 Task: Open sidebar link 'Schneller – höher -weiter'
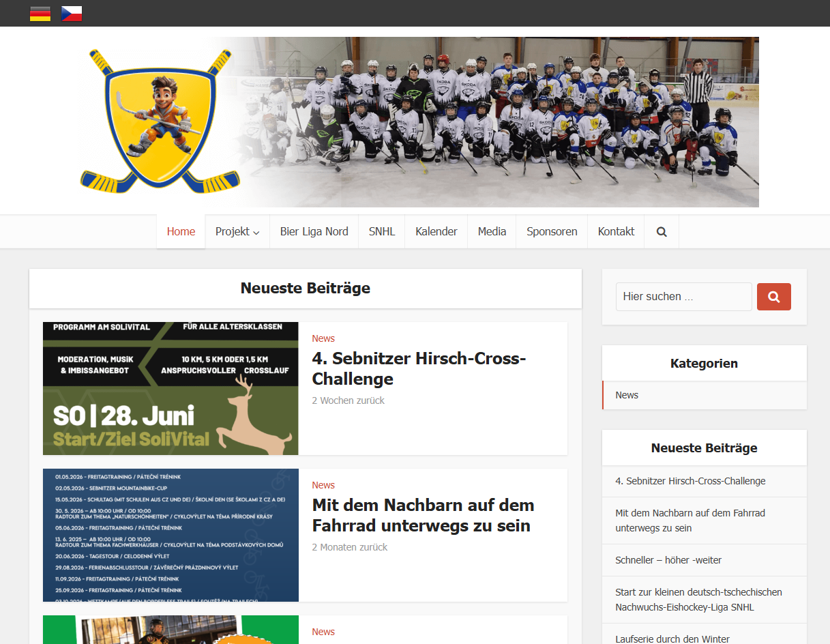(x=668, y=560)
